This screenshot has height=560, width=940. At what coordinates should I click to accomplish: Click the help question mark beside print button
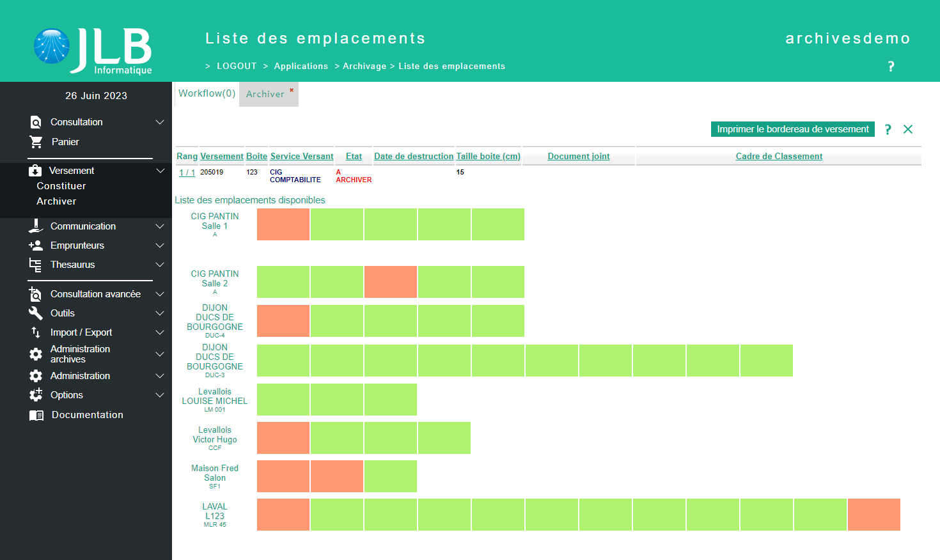(x=888, y=130)
